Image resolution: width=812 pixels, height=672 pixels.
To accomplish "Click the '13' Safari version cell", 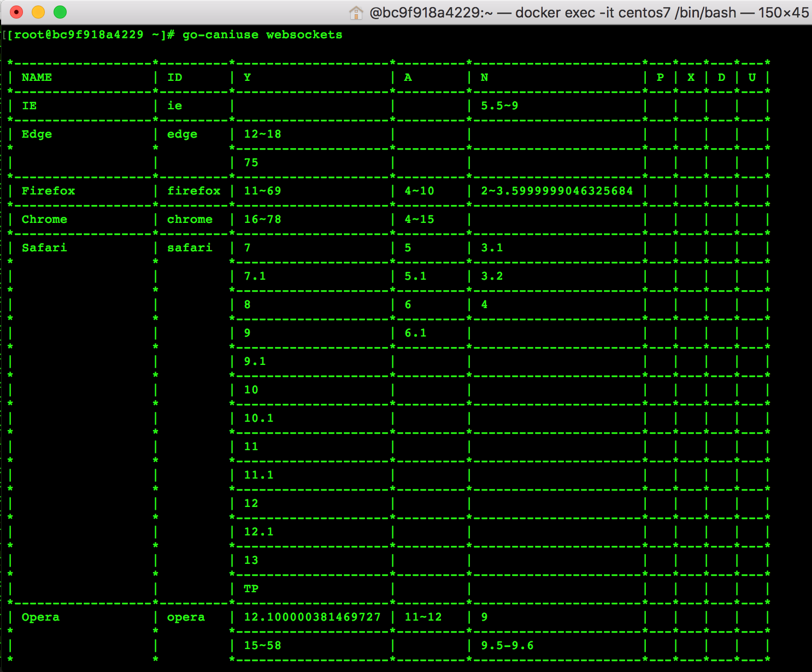I will [x=251, y=560].
